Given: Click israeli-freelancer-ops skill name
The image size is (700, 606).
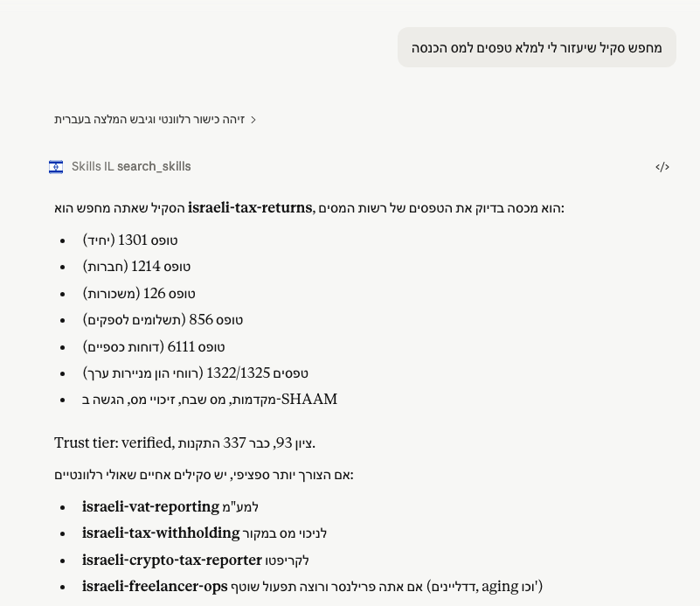Looking at the screenshot, I should [155, 586].
